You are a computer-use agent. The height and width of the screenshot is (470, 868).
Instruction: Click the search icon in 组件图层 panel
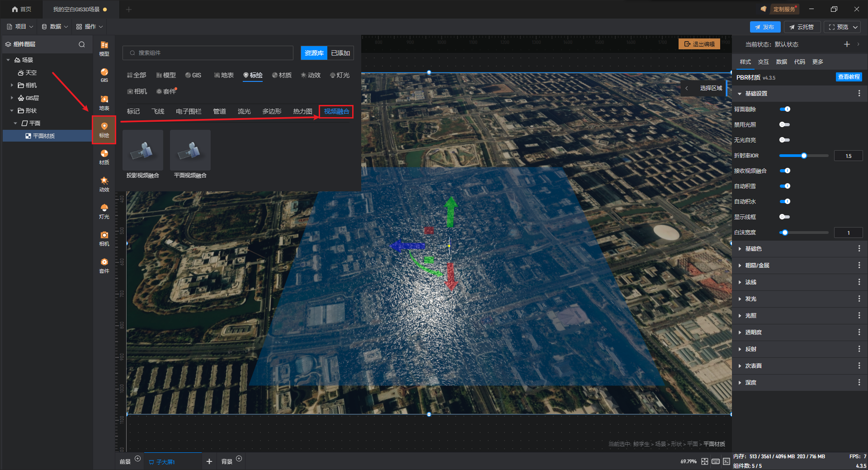82,44
